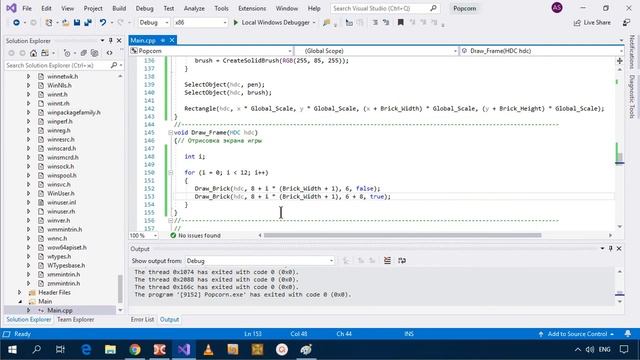This screenshot has width=640, height=360.
Task: Click the editor vertical scrollbar thumb
Action: coord(620,157)
